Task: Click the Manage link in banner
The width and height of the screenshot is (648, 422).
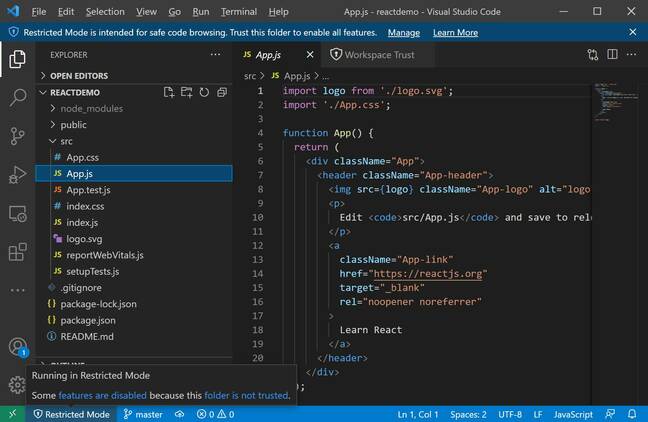Action: point(403,32)
